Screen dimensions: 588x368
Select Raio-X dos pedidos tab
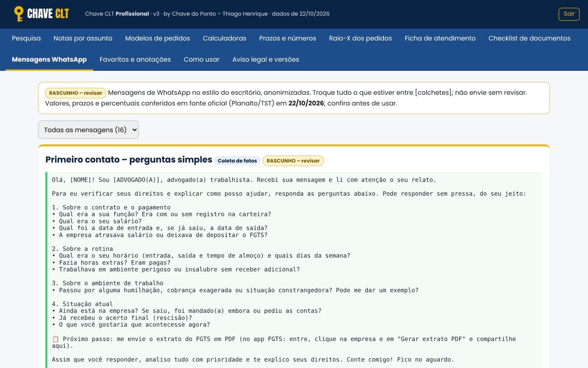(361, 38)
